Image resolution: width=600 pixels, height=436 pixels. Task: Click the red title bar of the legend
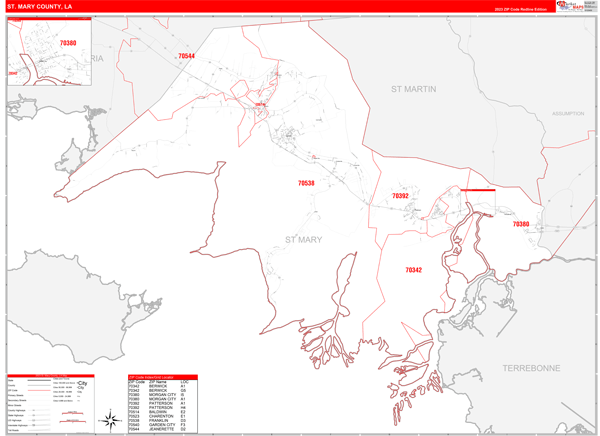click(x=51, y=376)
